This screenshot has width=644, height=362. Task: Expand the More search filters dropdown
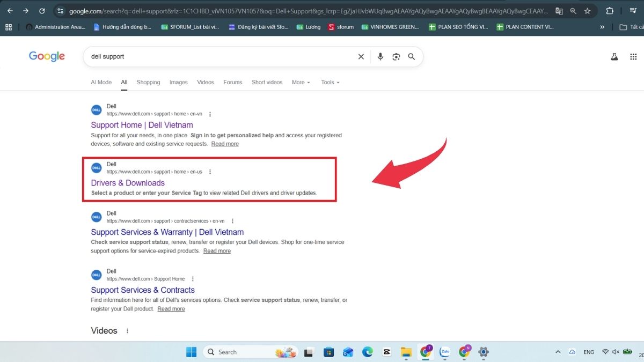[x=301, y=82]
